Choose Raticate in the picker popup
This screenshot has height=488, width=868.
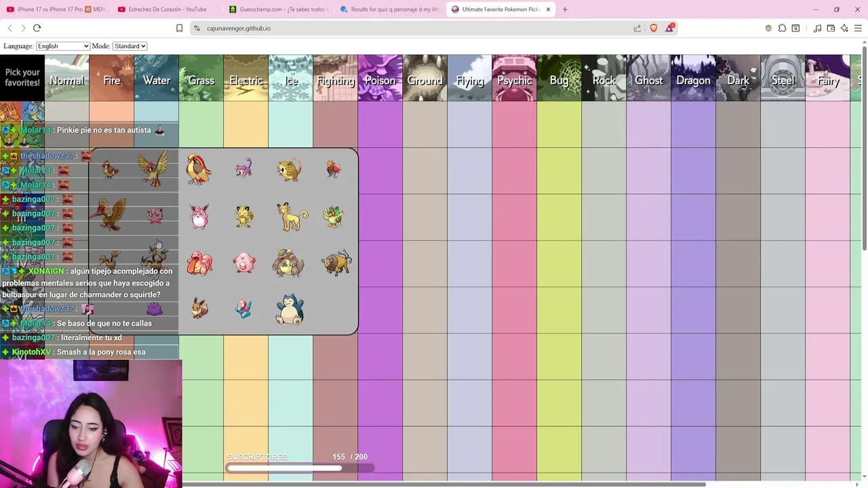pos(290,169)
